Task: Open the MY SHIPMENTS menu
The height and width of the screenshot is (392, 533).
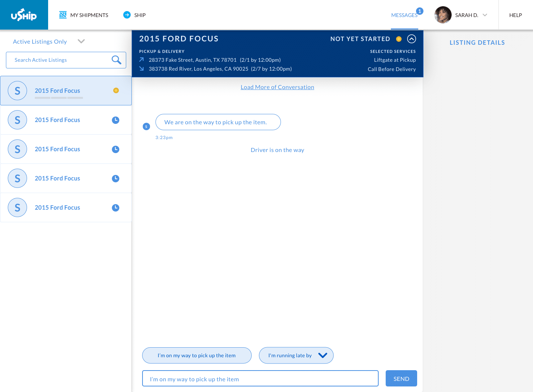Action: 89,15
